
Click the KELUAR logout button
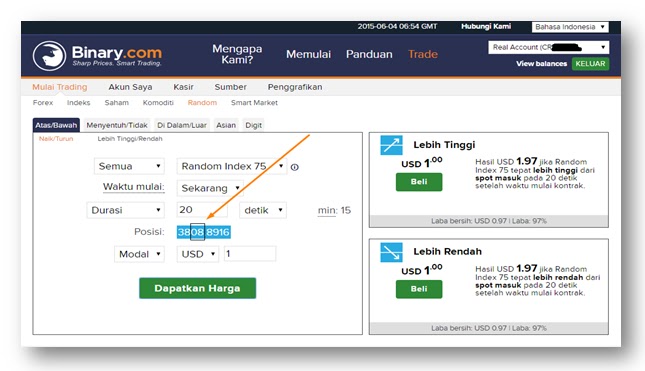pyautogui.click(x=590, y=64)
